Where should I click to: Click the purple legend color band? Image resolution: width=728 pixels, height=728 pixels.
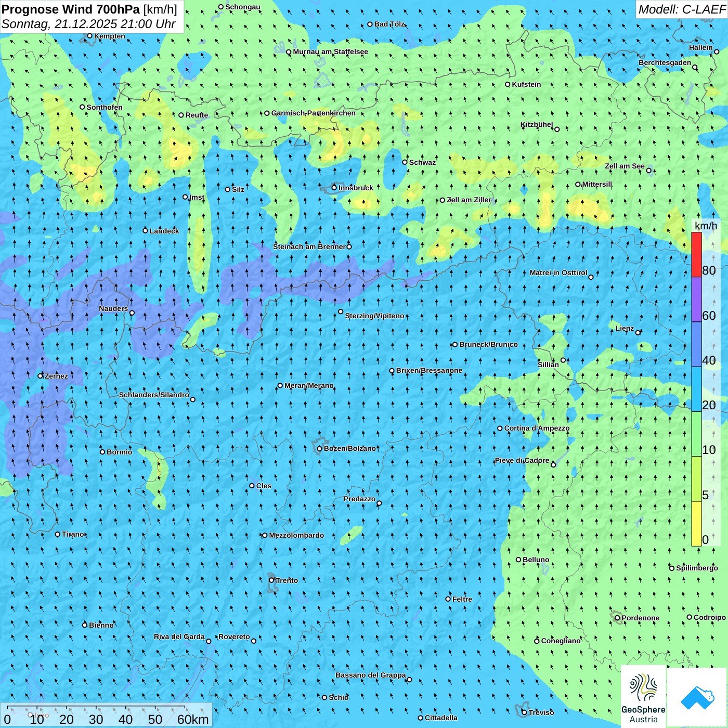(696, 300)
